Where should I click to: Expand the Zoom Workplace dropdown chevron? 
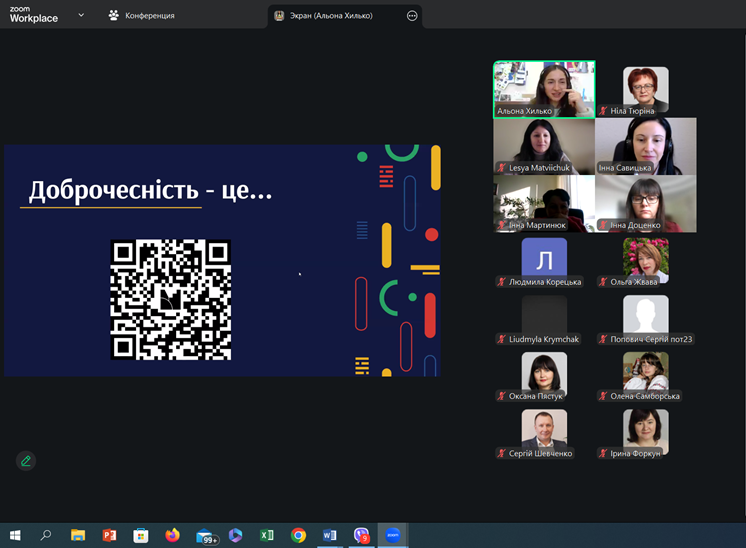pyautogui.click(x=81, y=16)
